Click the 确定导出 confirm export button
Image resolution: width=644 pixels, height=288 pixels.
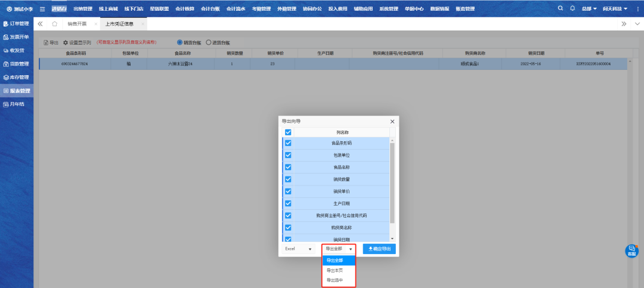pos(379,249)
